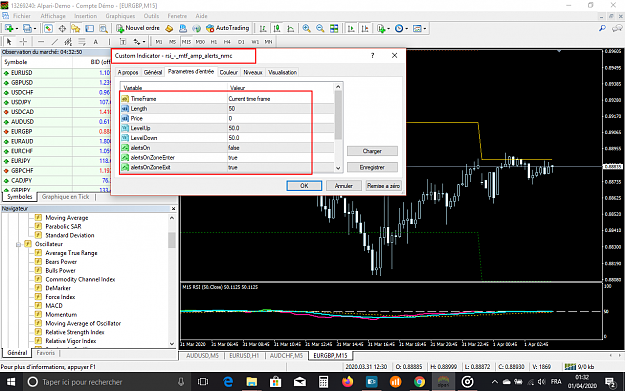Collapse the Oscillateur tree node
The width and height of the screenshot is (625, 391).
[x=18, y=244]
